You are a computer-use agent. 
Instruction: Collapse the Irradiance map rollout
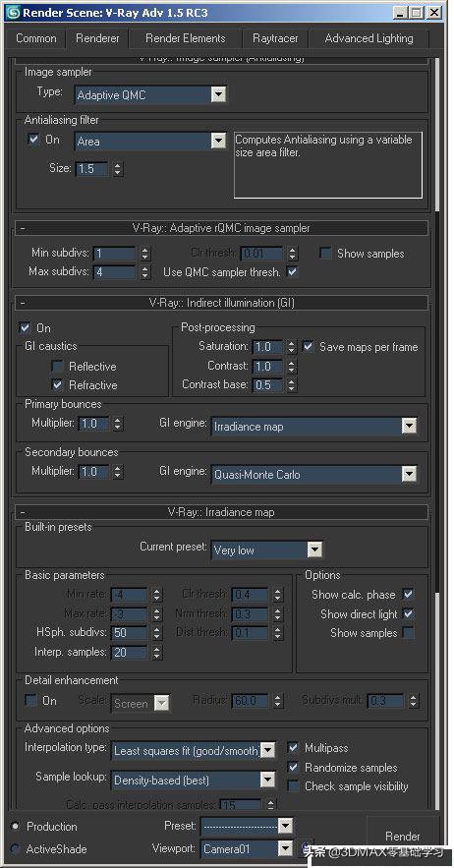point(221,512)
